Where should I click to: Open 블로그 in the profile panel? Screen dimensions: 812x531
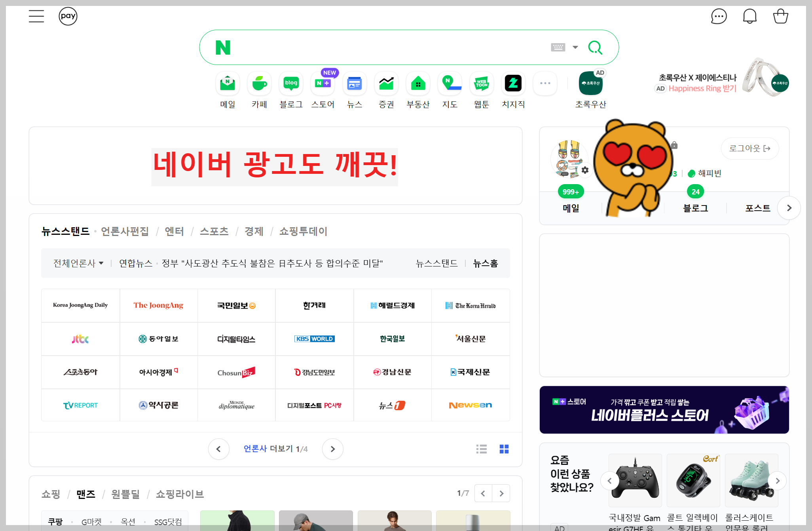(x=696, y=208)
